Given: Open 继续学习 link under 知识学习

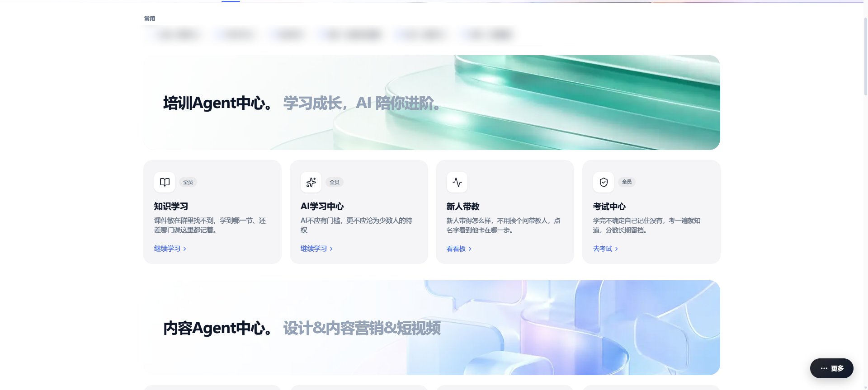Looking at the screenshot, I should [x=170, y=249].
